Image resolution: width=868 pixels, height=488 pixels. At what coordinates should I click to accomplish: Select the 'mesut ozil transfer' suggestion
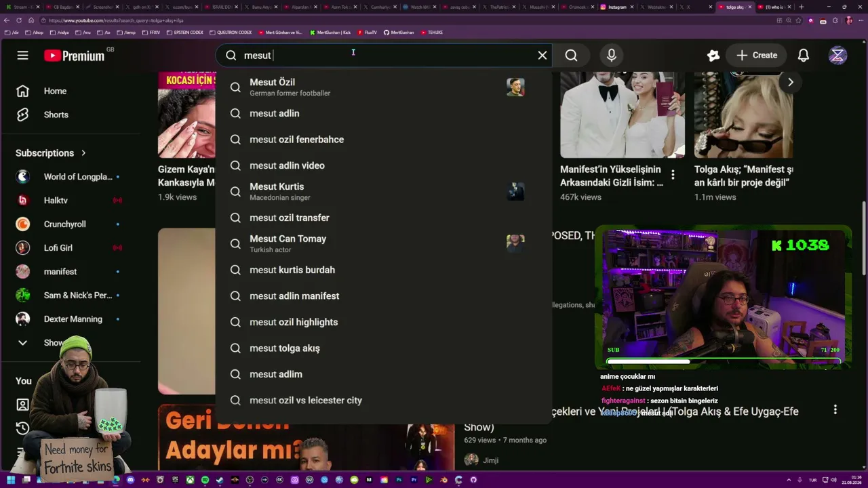(384, 218)
